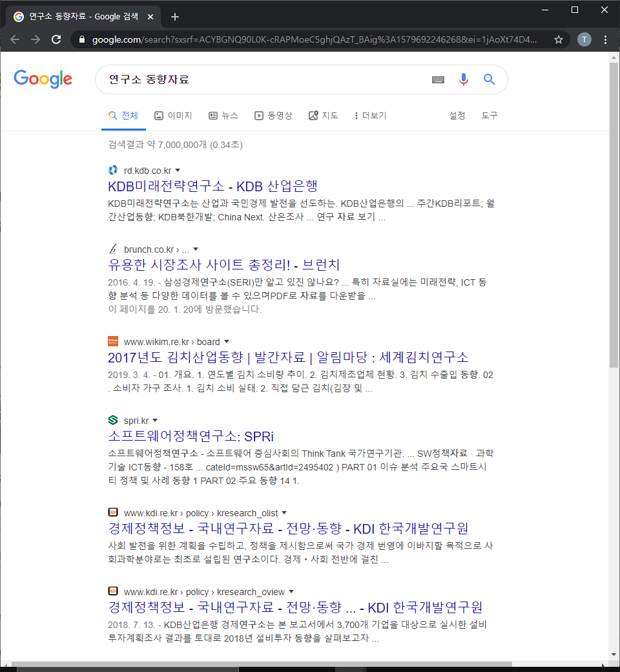The width and height of the screenshot is (620, 672).
Task: Open 2017년도 김치산업동향 세계김치연구소 link
Action: (288, 357)
